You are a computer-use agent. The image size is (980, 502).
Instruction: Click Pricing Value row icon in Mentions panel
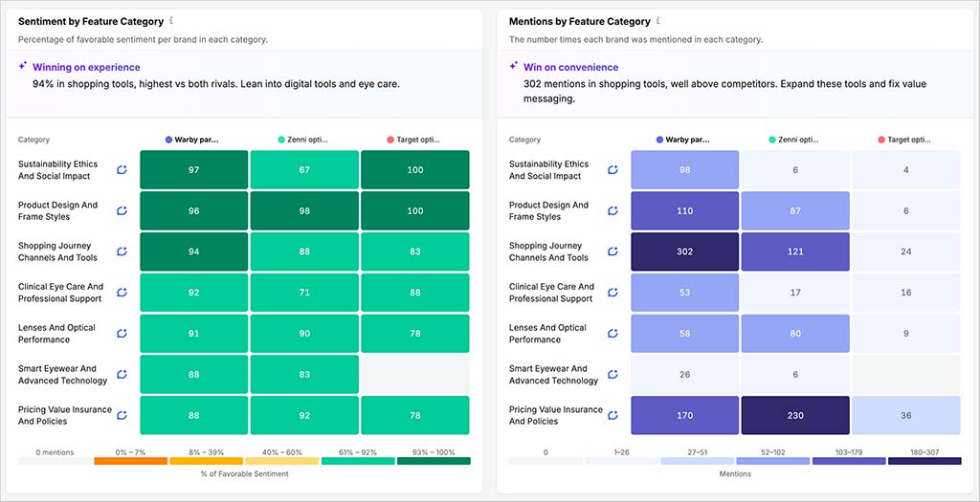[x=613, y=415]
